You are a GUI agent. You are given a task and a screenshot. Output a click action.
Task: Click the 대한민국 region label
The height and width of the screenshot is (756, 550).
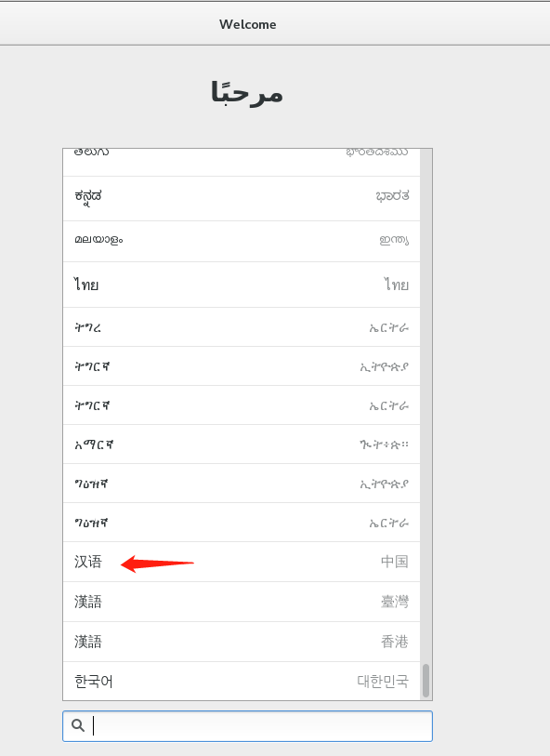[x=383, y=682]
